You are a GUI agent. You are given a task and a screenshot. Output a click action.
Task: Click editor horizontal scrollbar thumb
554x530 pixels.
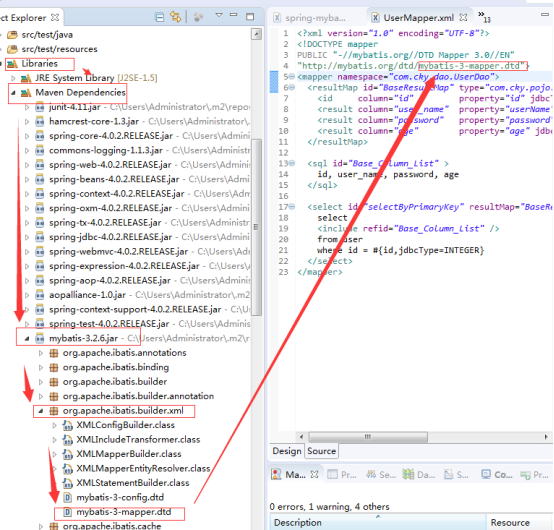point(368,437)
